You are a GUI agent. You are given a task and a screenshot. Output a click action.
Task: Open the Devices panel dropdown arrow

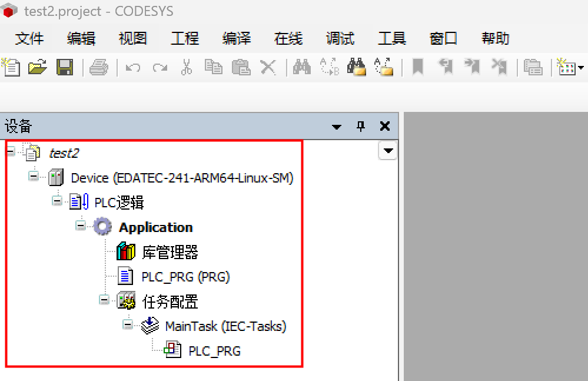tap(337, 127)
